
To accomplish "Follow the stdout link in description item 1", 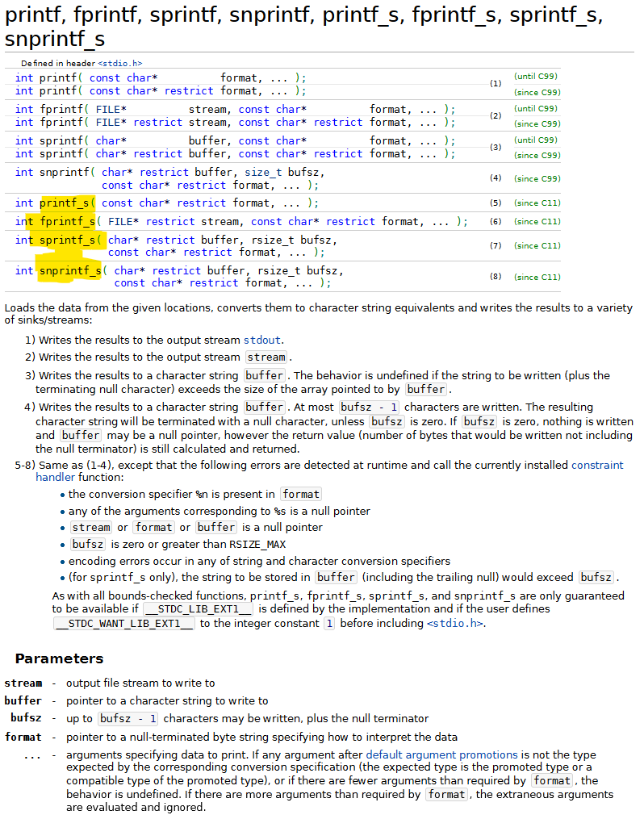I will [262, 340].
